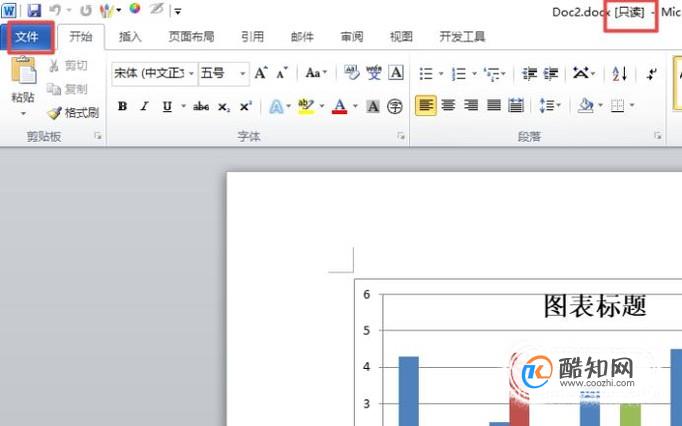Click Line Spacing icon
The width and height of the screenshot is (682, 426).
point(546,106)
